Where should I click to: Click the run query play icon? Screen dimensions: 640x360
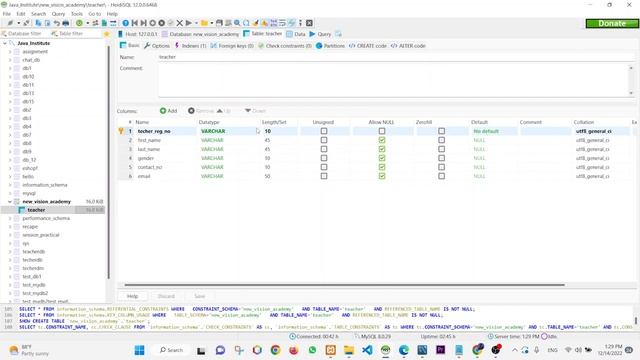point(189,23)
